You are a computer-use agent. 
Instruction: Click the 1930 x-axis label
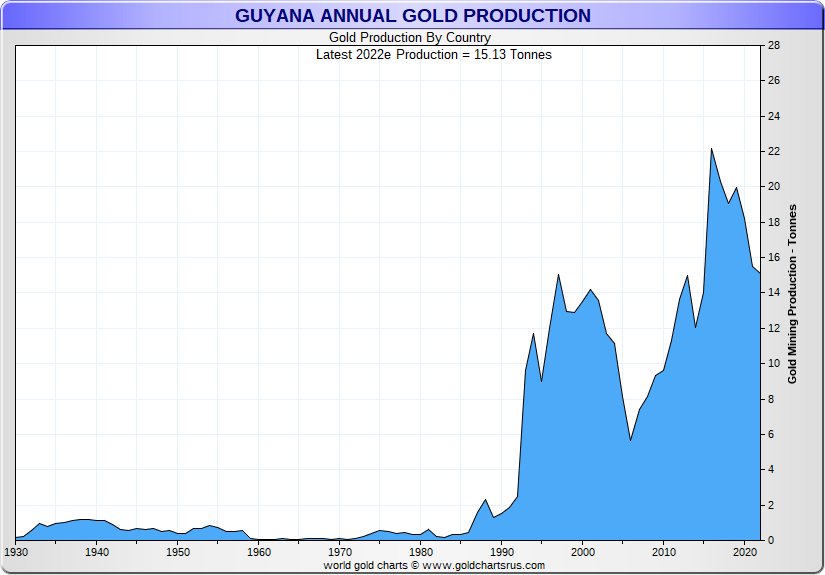16,552
